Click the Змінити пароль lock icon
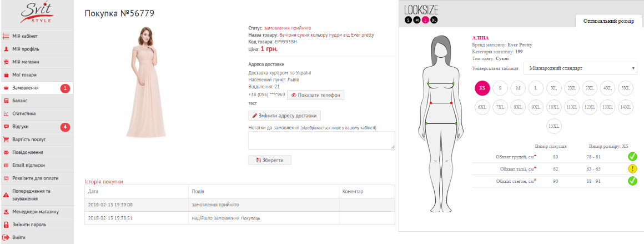The height and width of the screenshot is (244, 644). click(x=6, y=225)
